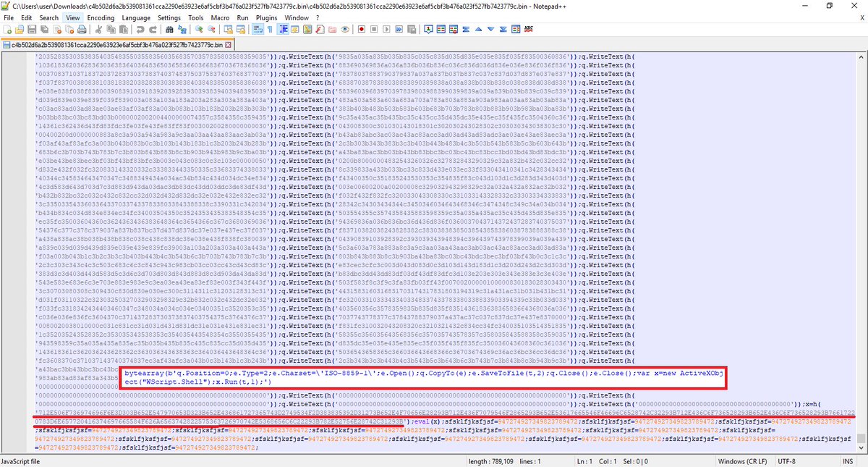Screen dimensions: 868x467
Task: Toggle synchronized vertical scrolling
Action: click(x=228, y=29)
